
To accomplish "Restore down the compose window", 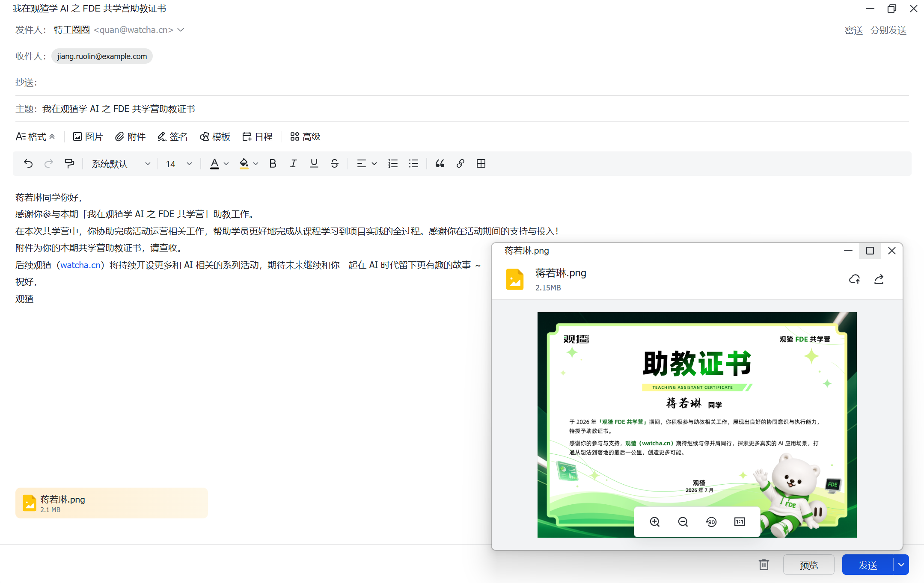I will point(892,9).
